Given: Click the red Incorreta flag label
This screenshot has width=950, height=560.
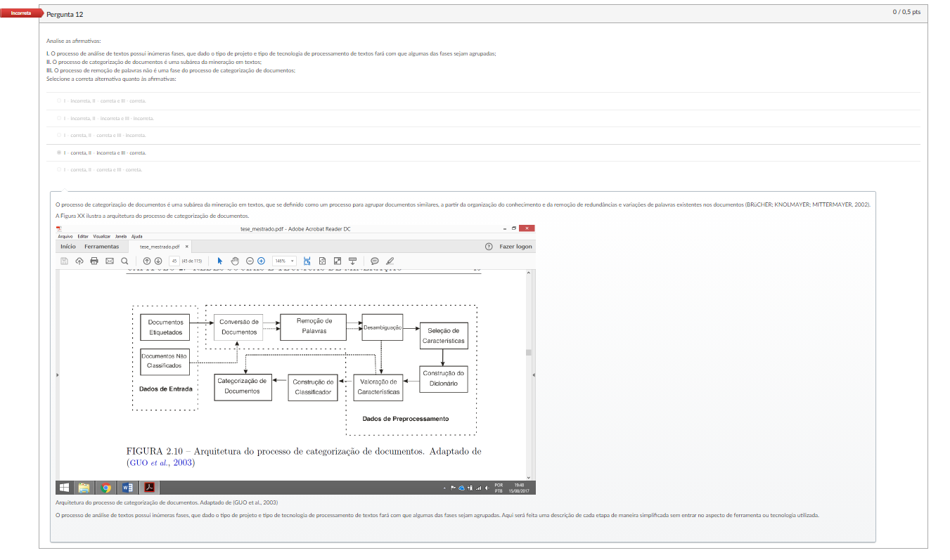Looking at the screenshot, I should [21, 13].
